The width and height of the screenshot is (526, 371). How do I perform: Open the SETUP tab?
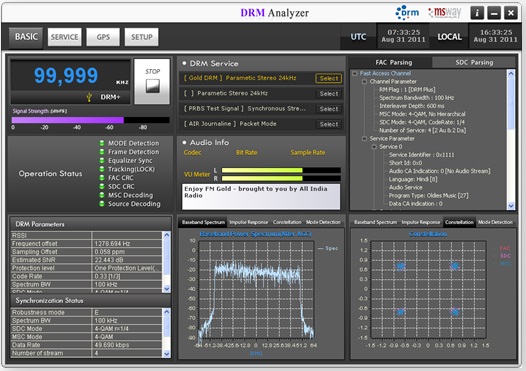142,37
